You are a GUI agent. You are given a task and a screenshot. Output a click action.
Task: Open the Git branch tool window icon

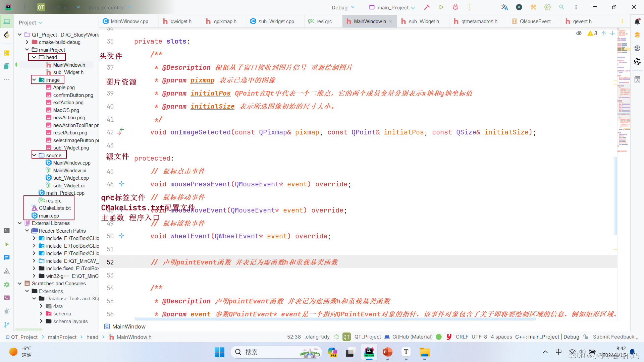point(7,324)
